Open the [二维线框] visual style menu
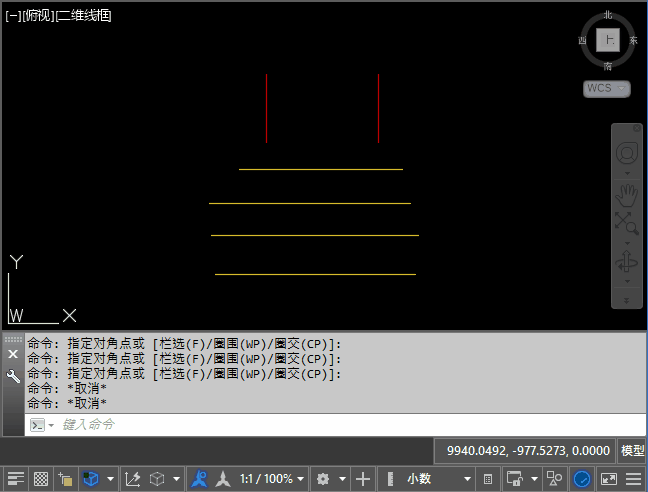648x492 pixels. click(x=84, y=15)
